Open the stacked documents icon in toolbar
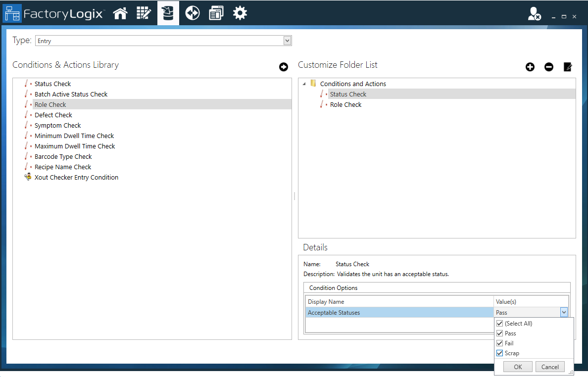 216,13
